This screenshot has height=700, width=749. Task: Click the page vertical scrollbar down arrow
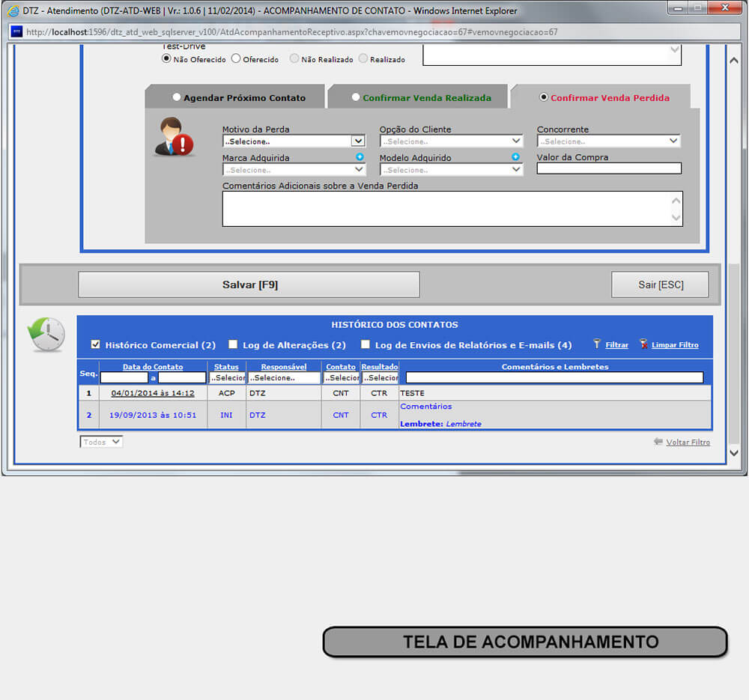pos(733,453)
